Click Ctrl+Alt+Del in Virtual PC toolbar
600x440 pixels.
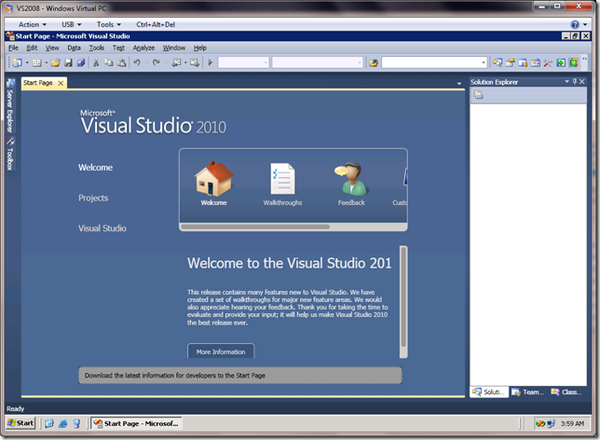[x=156, y=24]
